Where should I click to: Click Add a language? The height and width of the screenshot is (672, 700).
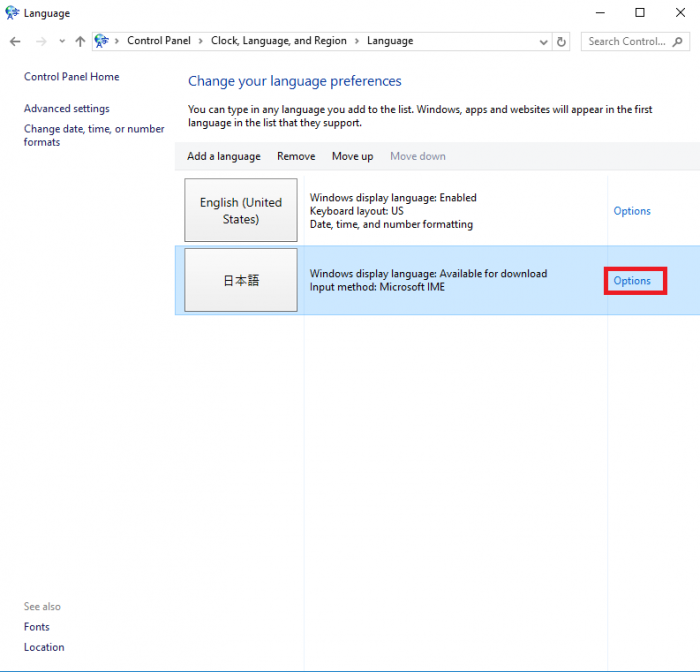tap(224, 156)
